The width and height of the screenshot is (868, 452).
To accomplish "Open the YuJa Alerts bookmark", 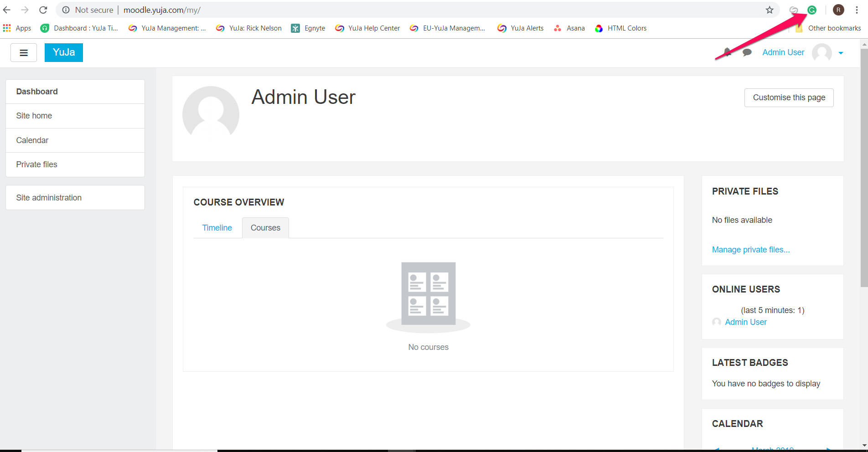I will (x=521, y=28).
